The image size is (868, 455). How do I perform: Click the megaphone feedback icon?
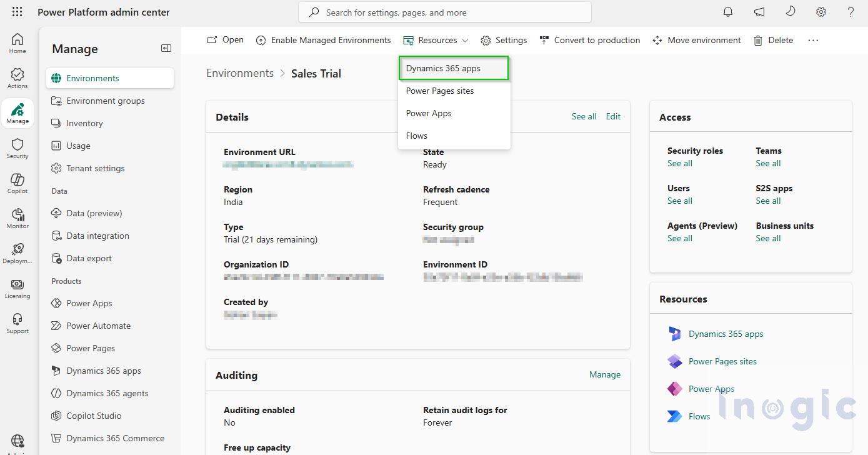pyautogui.click(x=759, y=12)
